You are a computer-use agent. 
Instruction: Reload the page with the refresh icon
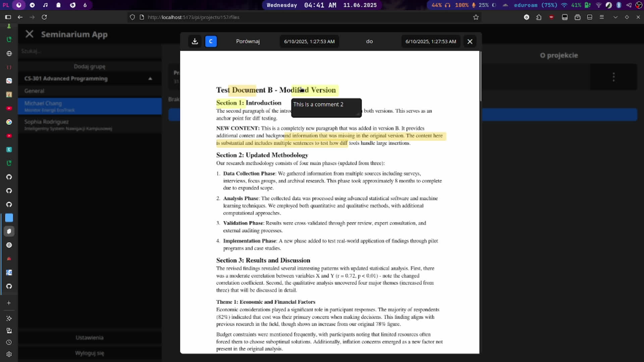pos(44,17)
